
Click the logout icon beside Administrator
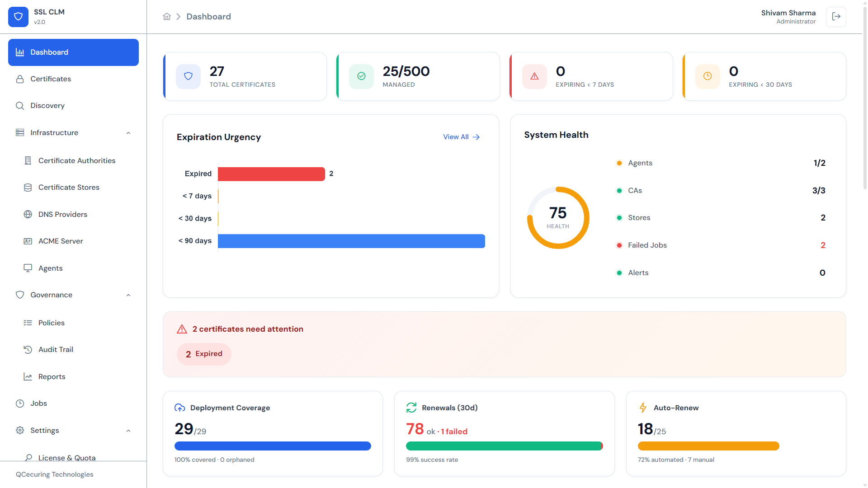click(x=836, y=17)
